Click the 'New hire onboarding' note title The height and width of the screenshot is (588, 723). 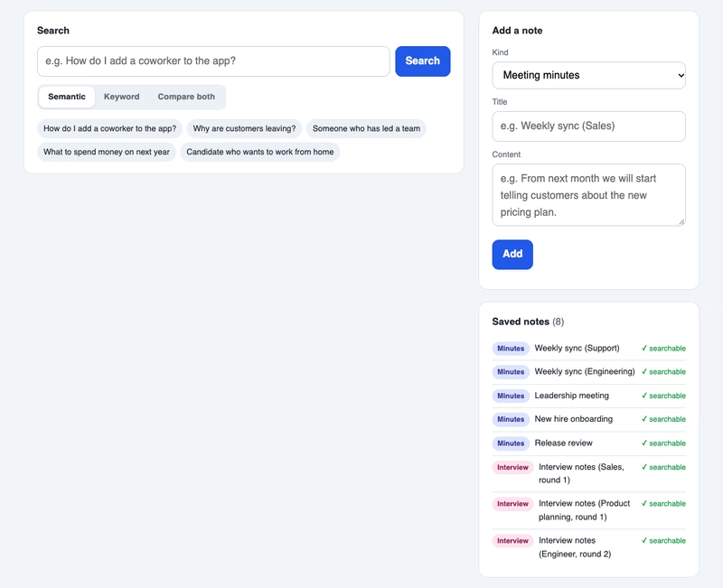click(x=574, y=419)
